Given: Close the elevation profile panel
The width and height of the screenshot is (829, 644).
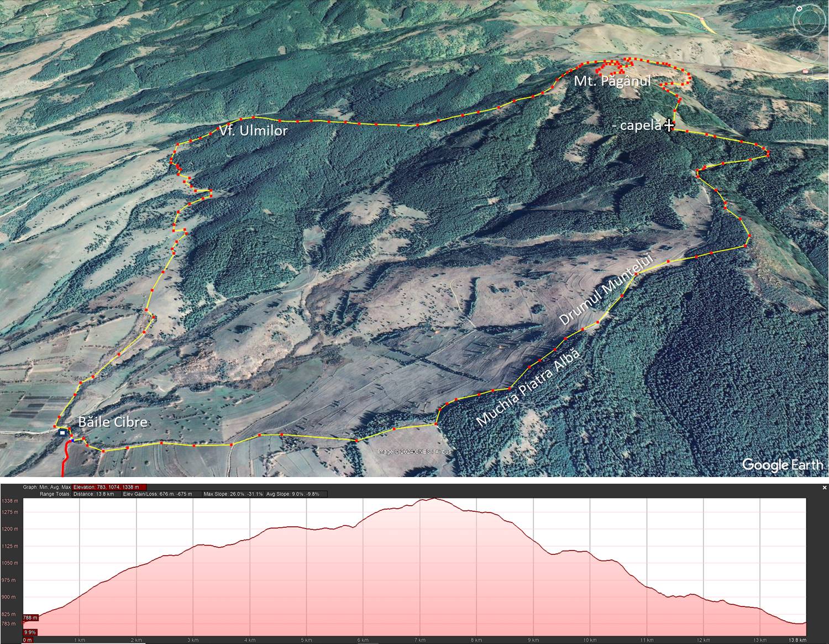Looking at the screenshot, I should pyautogui.click(x=825, y=488).
